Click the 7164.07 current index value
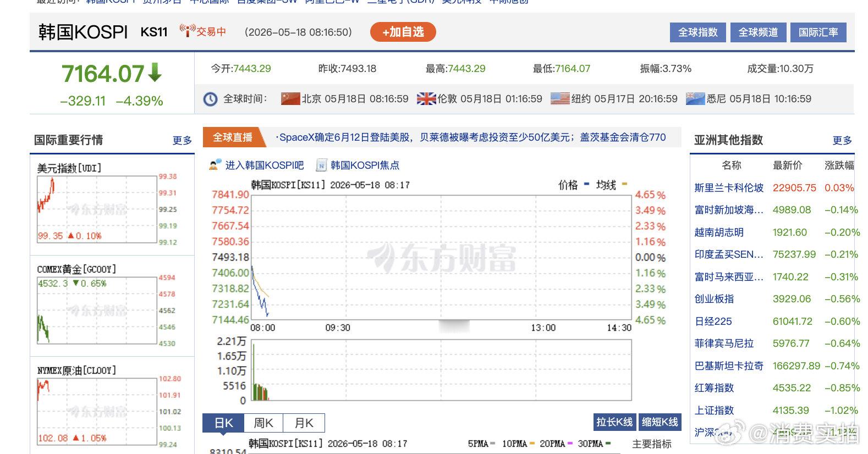Screen dimensions: 868x454 coord(103,74)
